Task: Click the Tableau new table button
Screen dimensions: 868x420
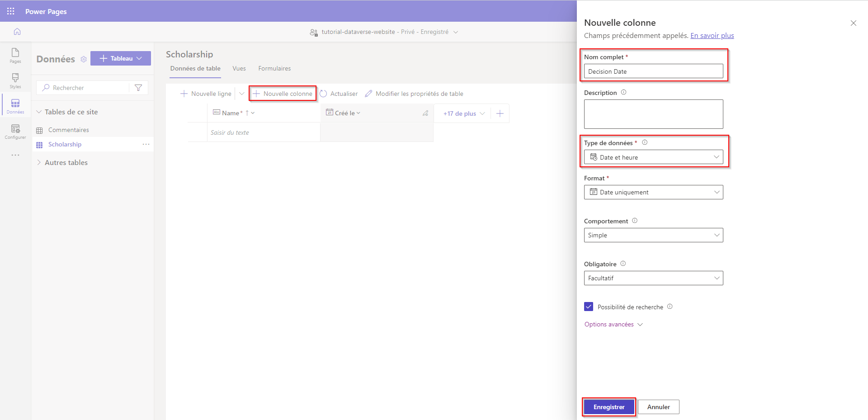Action: click(121, 58)
